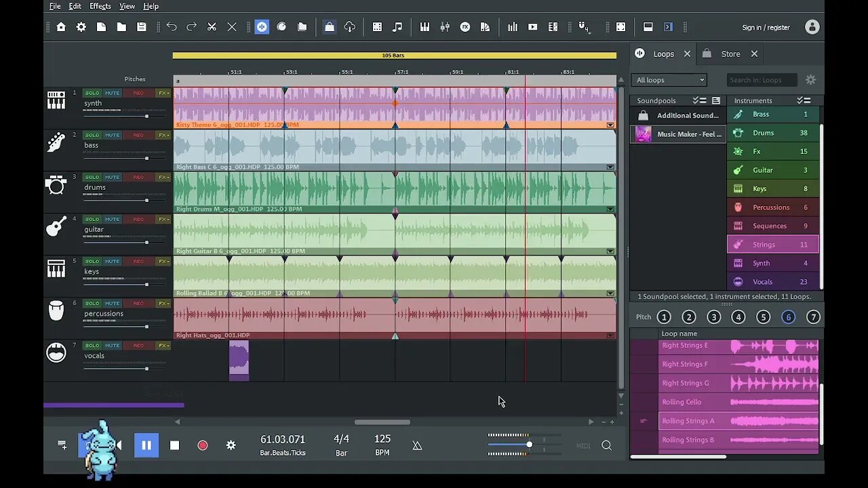The image size is (868, 488).
Task: Create a new project with the blank page icon
Action: 101,27
